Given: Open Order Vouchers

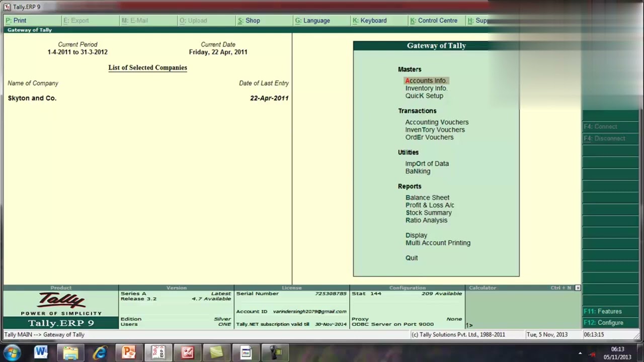Looking at the screenshot, I should (x=429, y=137).
